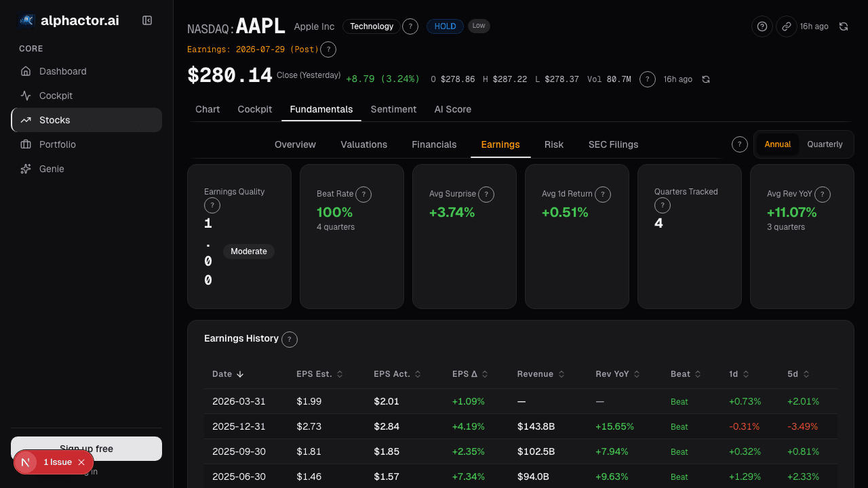Sort table by 1d column
The height and width of the screenshot is (488, 868).
coord(738,374)
